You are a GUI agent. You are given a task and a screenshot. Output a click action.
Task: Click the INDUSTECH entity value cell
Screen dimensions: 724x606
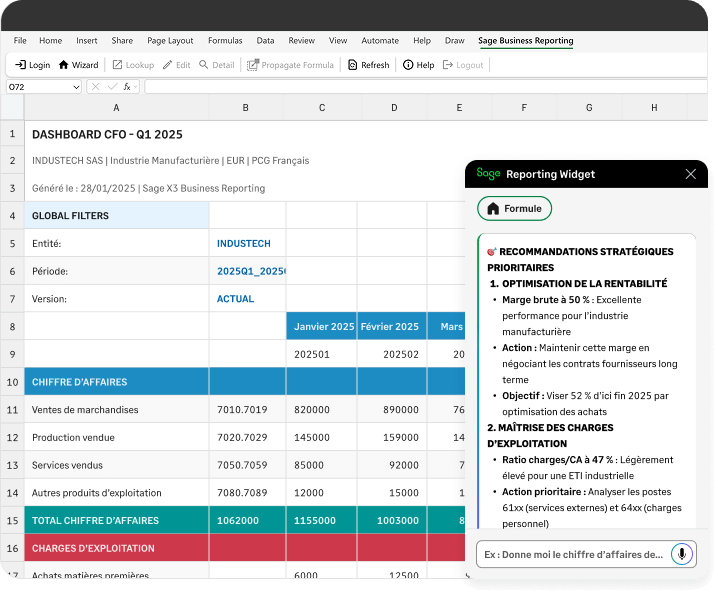[247, 243]
